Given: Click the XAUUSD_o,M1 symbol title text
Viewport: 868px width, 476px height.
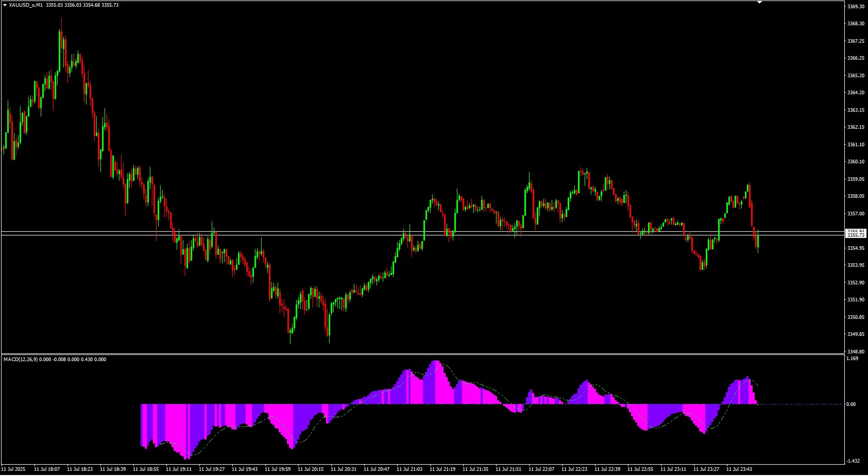Looking at the screenshot, I should tap(26, 5).
